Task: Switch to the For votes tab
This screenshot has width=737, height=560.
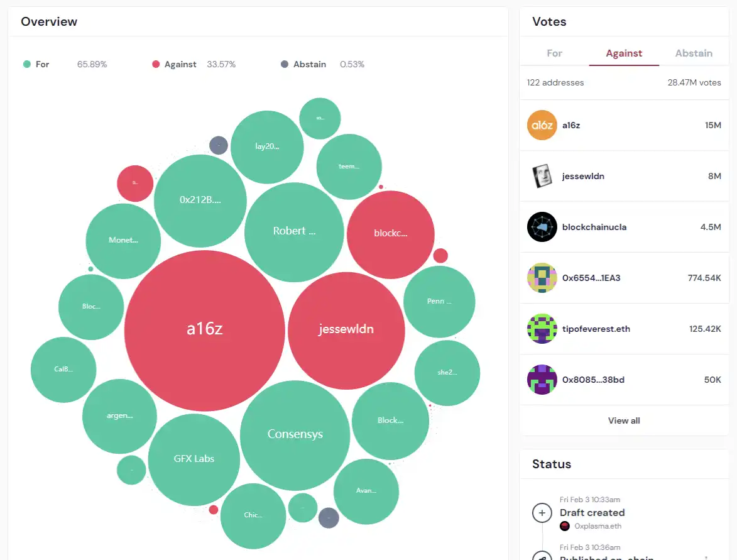Action: (554, 53)
